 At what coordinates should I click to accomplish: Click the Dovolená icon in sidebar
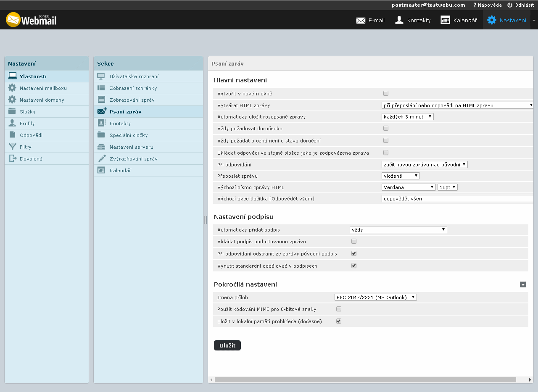12,158
